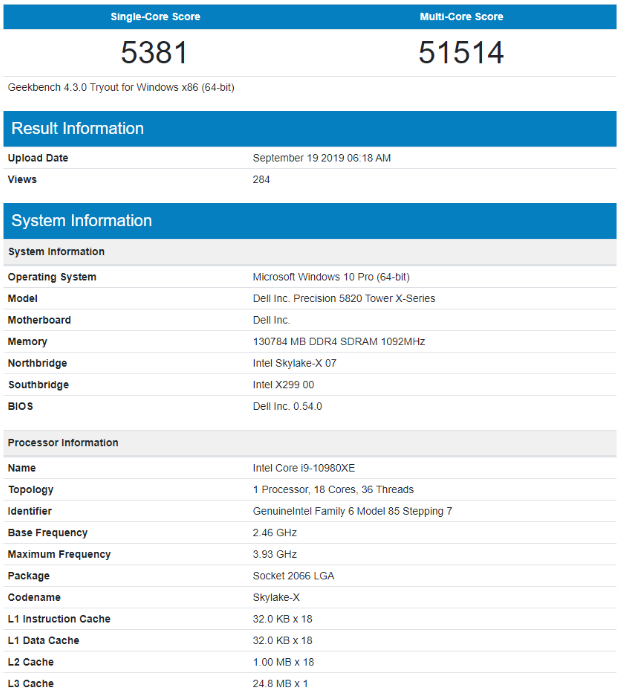622x694 pixels.
Task: Click the Single-Core Score value 5381
Action: tap(155, 52)
